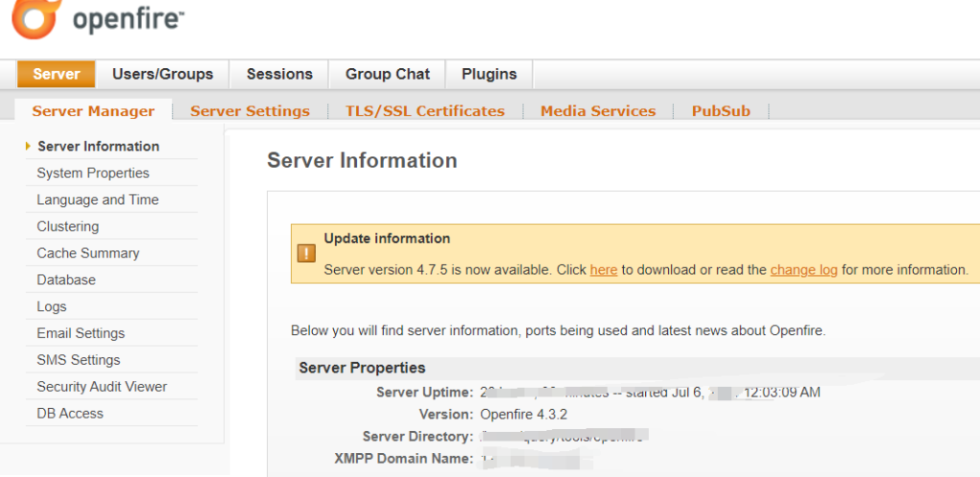The height and width of the screenshot is (477, 980).
Task: Go to the Plugins tab
Action: 489,75
